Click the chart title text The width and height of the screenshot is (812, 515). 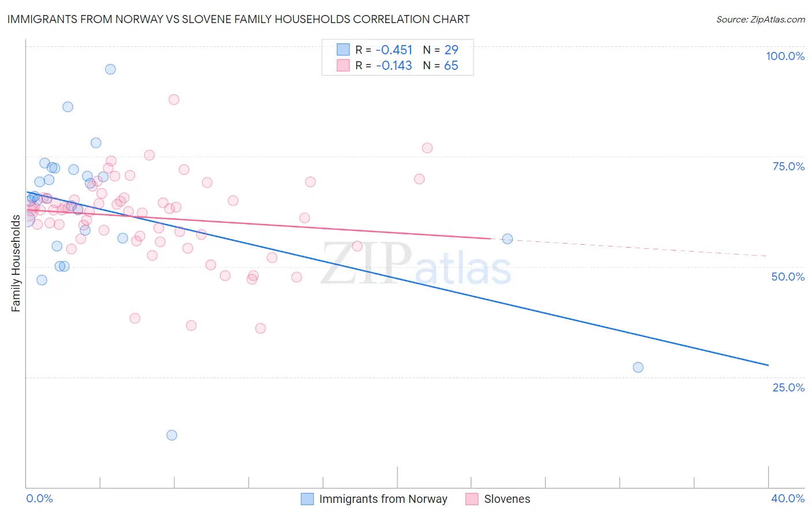[x=239, y=19]
